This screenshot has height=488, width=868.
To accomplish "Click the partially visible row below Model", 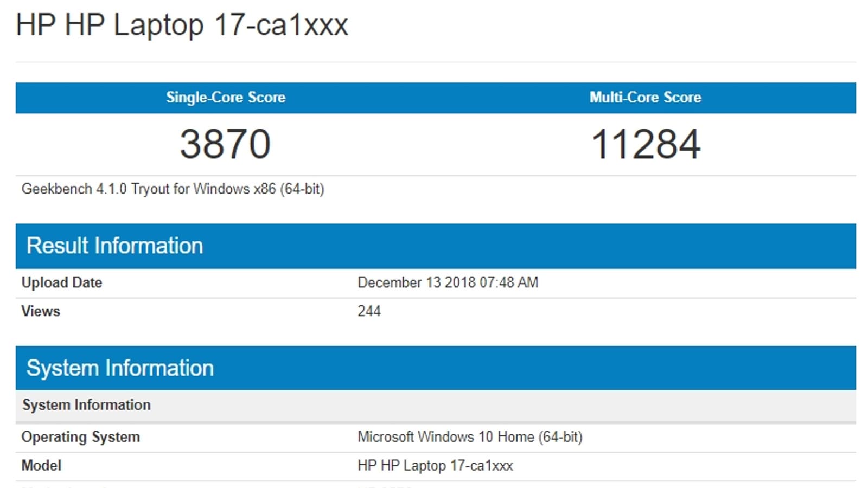I will click(x=217, y=486).
